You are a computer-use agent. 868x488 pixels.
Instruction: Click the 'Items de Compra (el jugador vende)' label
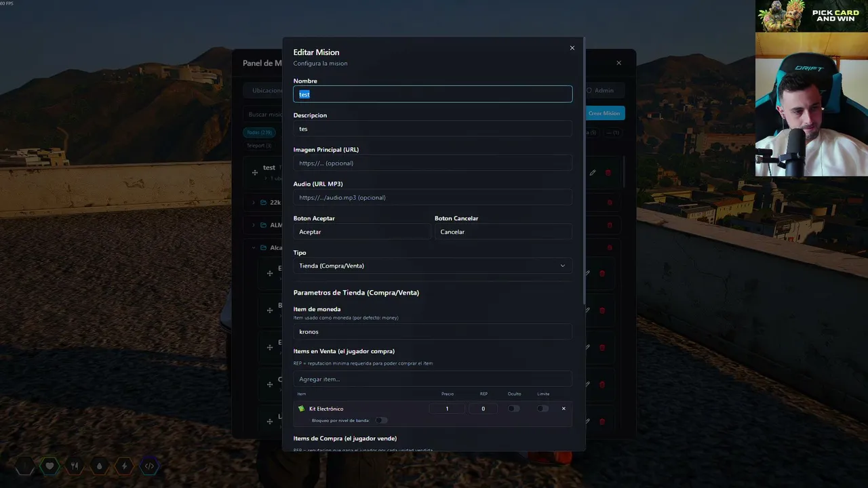click(345, 439)
